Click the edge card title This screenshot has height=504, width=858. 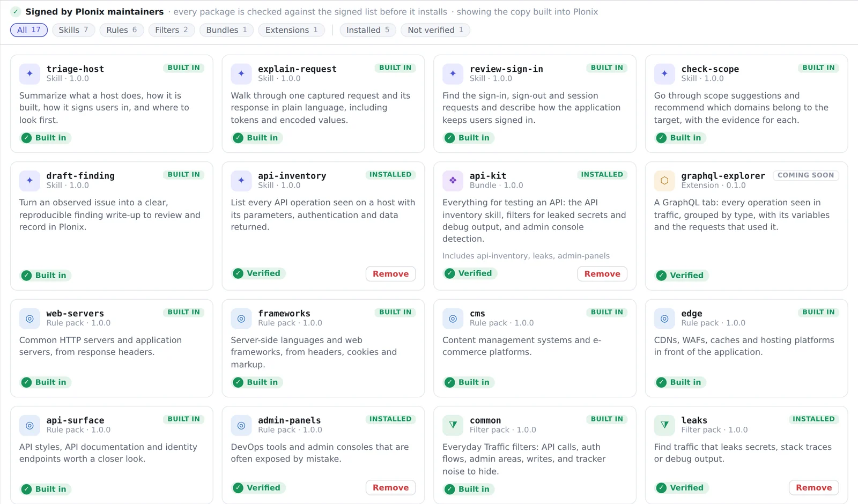[x=692, y=314]
